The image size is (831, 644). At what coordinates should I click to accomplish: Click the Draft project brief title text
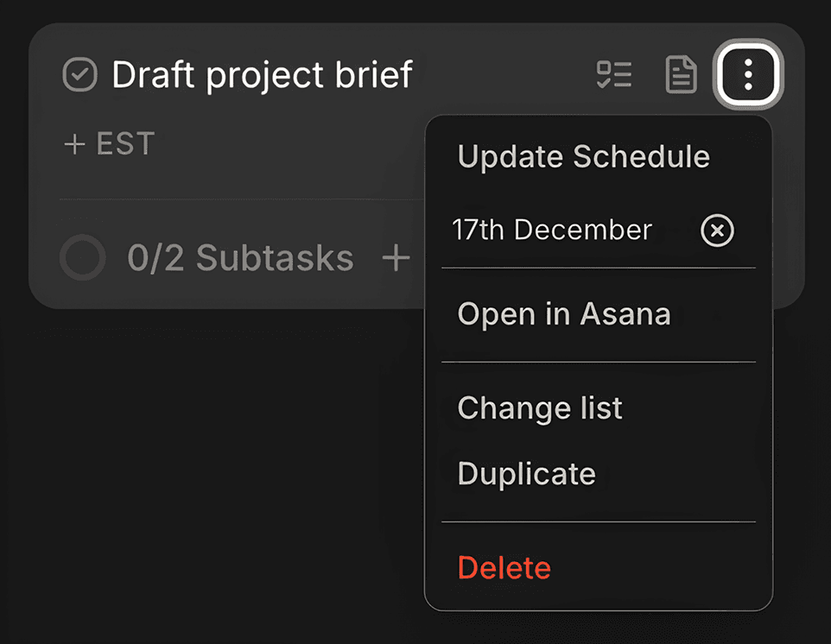tap(262, 75)
